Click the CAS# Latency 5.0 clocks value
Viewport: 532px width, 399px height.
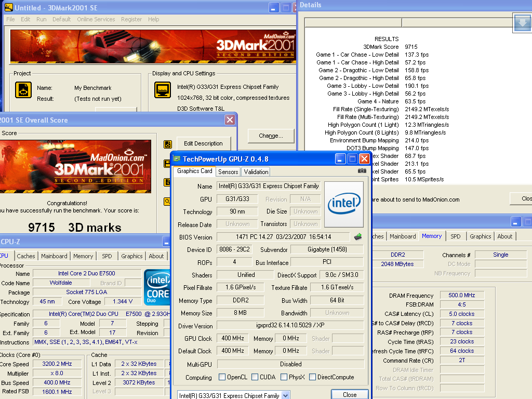461,314
